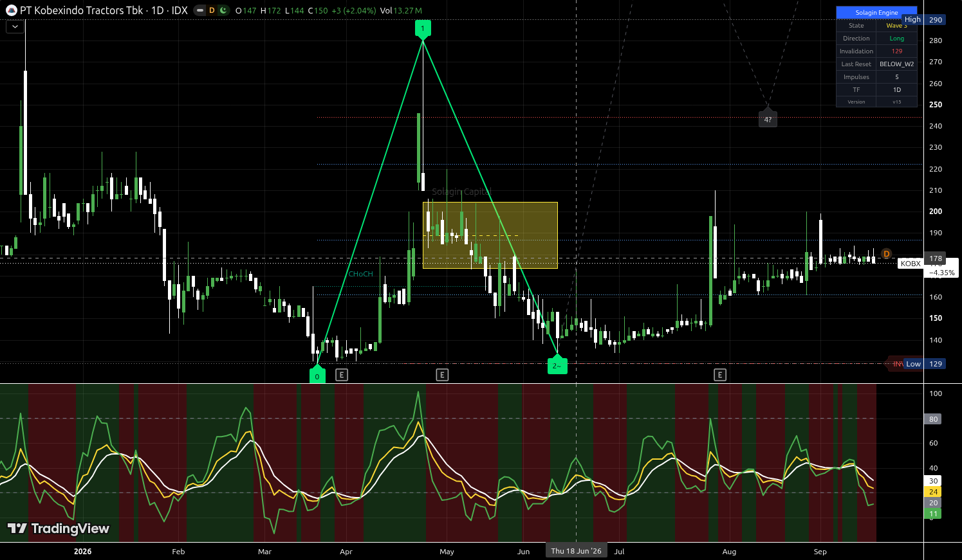
Task: Click the red '129' invalidation value cell
Action: [x=896, y=51]
